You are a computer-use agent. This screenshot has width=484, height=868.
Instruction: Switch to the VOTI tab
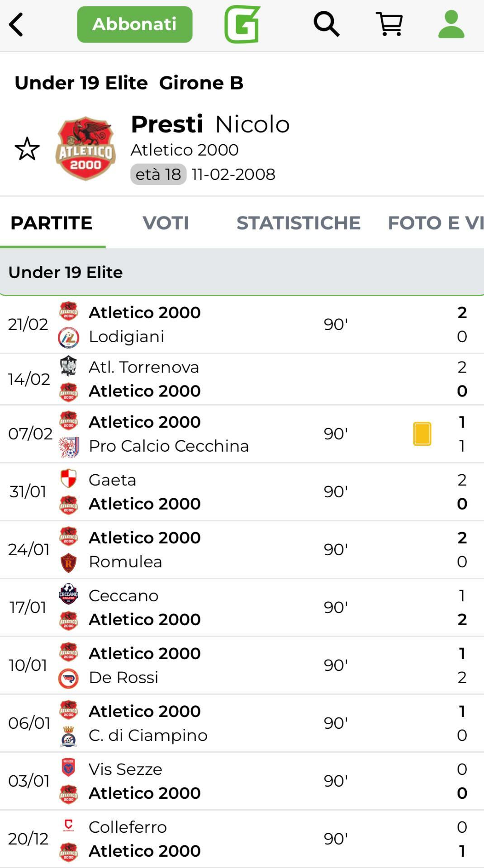click(x=166, y=223)
